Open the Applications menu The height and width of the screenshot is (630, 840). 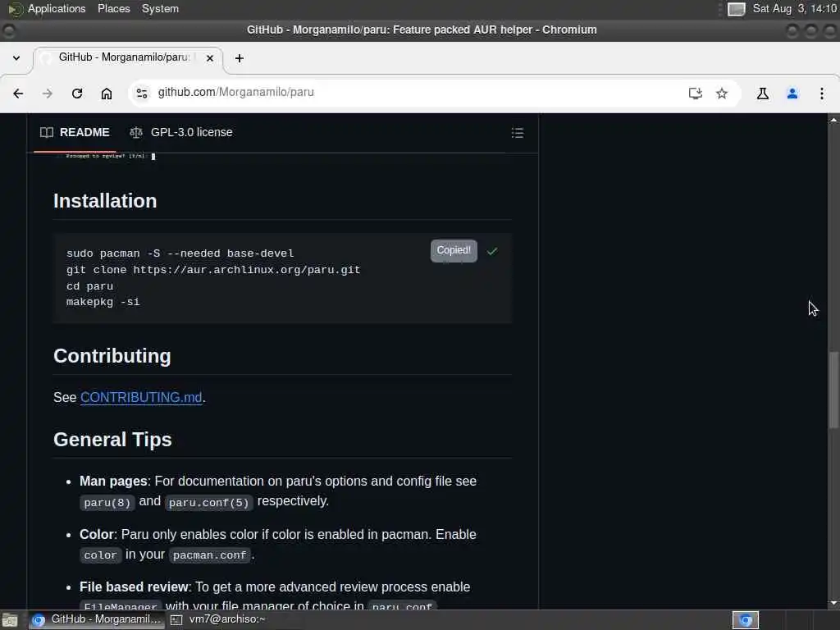tap(57, 8)
